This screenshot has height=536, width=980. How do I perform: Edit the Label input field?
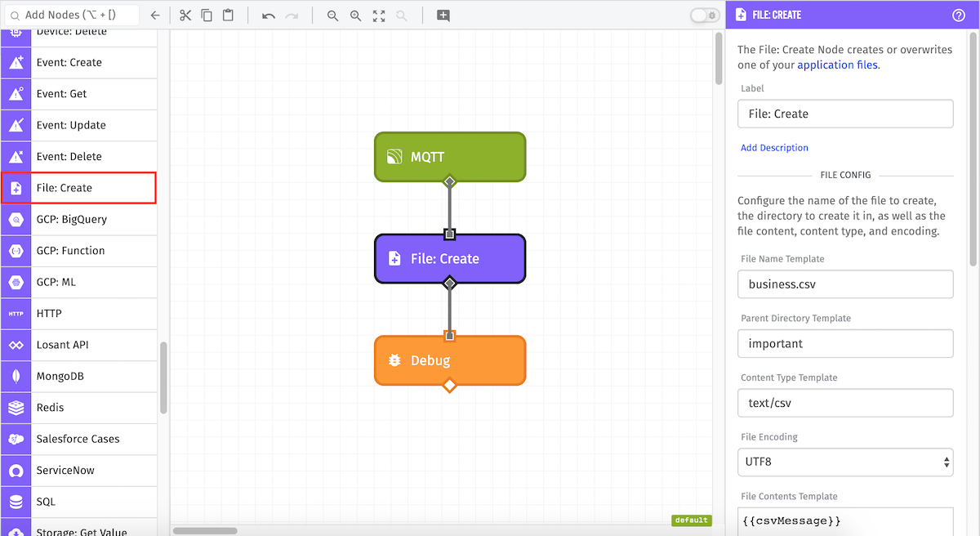click(x=845, y=114)
